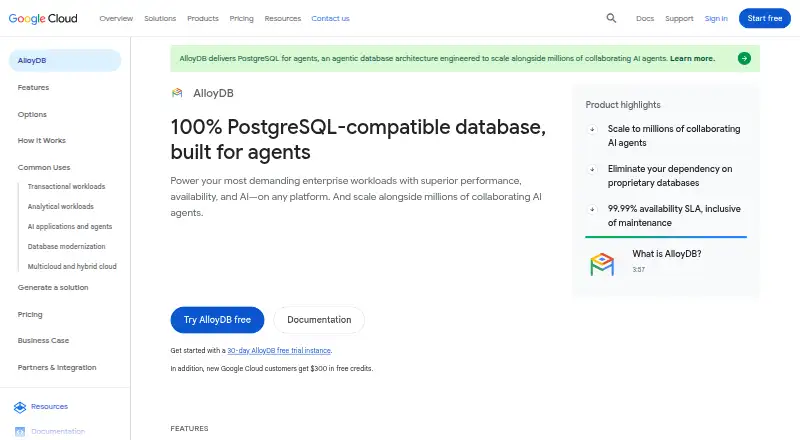800x440 pixels.
Task: Go to Docs in the header
Action: click(645, 18)
